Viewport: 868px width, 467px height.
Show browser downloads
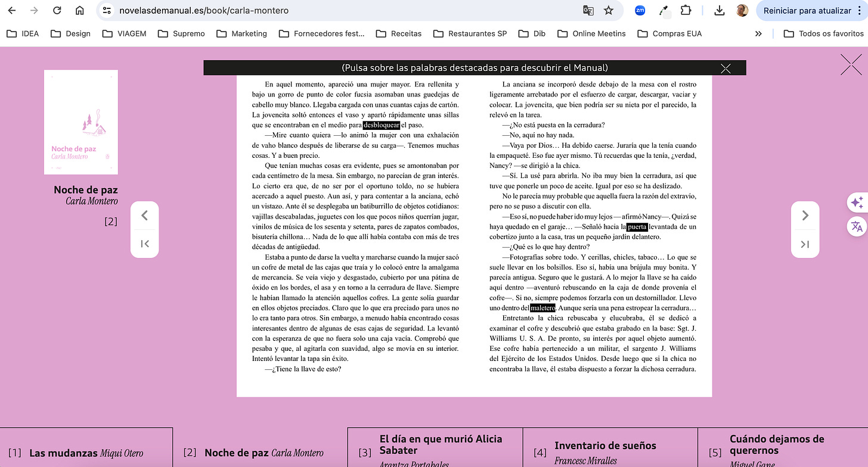coord(719,11)
